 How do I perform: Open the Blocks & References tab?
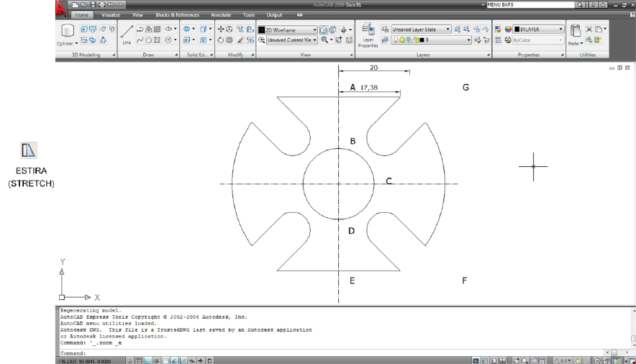(178, 14)
